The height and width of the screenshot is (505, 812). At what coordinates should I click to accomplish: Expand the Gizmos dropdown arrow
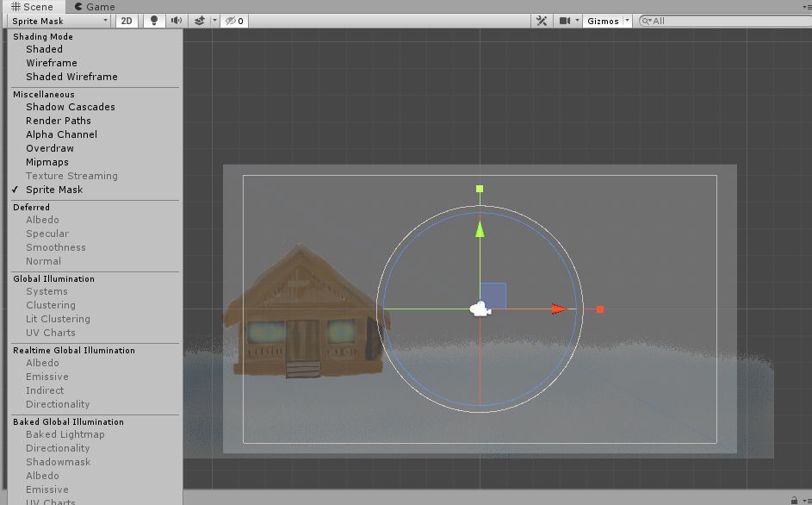627,21
